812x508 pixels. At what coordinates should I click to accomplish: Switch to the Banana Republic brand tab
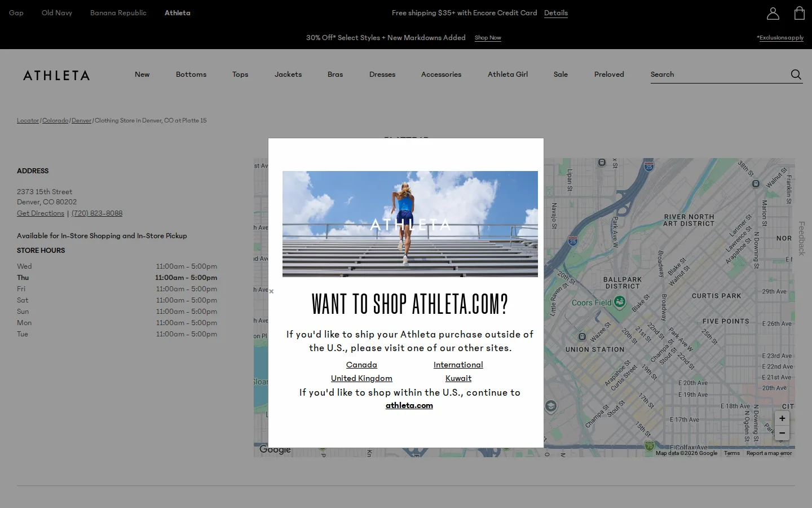(x=118, y=13)
